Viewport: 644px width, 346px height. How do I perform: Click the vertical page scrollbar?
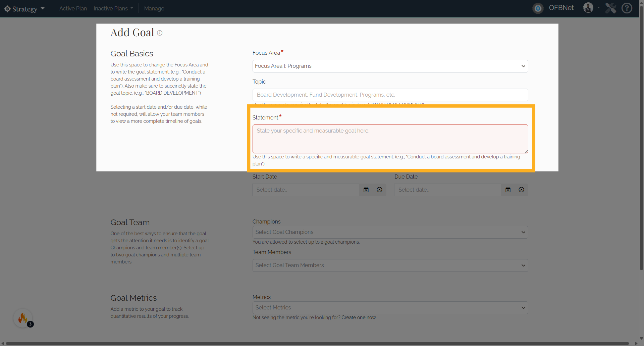[641, 138]
